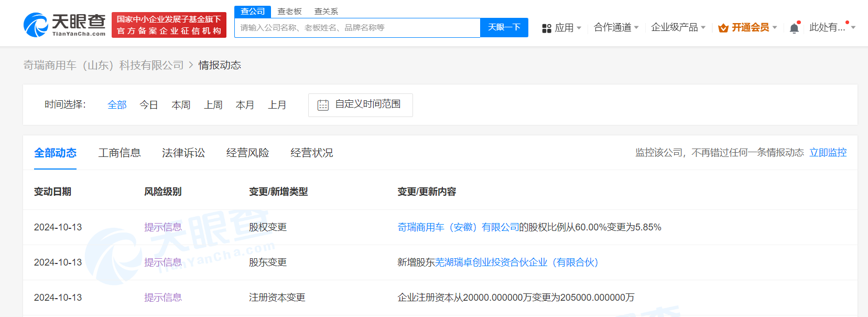Switch to the 全部动态 tab
The image size is (868, 317).
[55, 153]
